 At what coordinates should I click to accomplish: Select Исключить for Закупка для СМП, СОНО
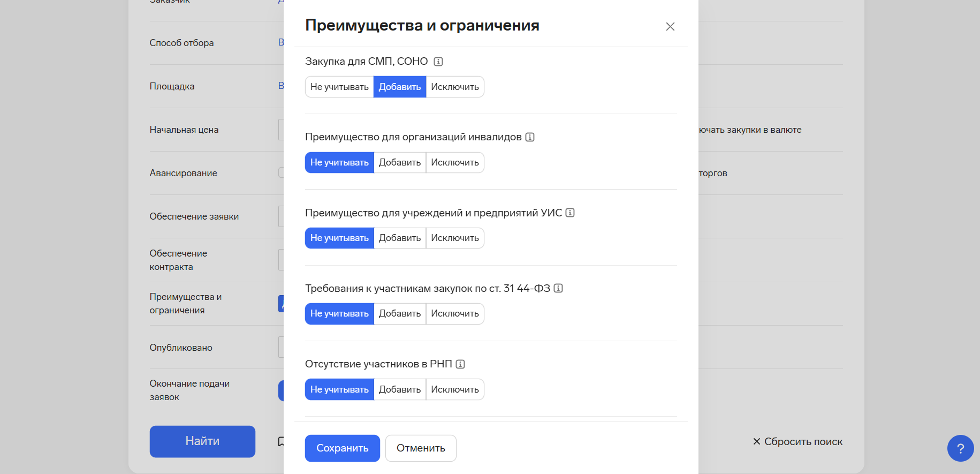point(455,87)
